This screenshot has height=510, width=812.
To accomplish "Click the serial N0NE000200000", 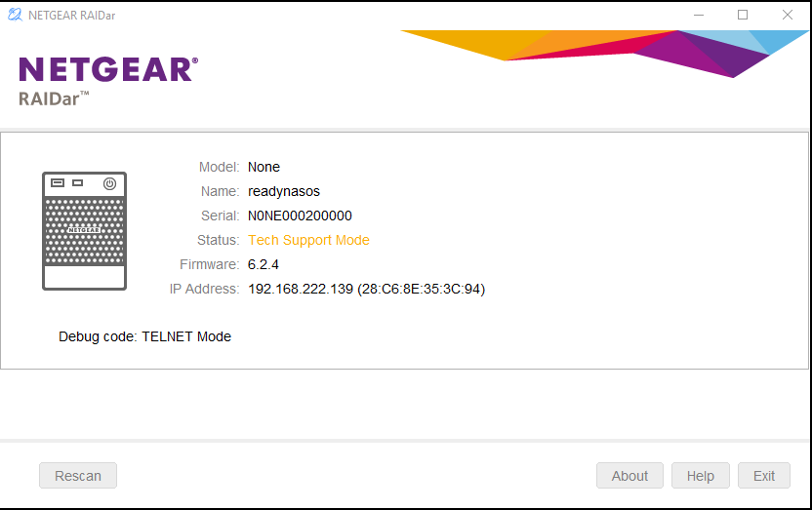I will [300, 216].
